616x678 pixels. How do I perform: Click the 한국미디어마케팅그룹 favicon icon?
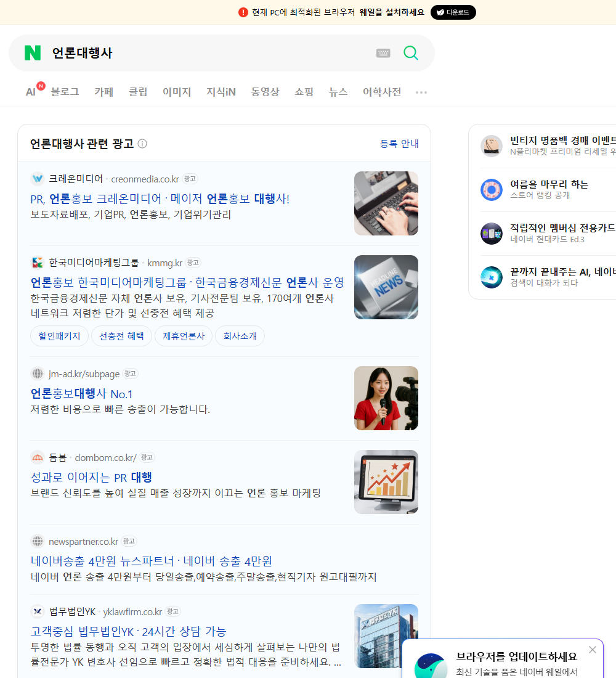[x=38, y=263]
